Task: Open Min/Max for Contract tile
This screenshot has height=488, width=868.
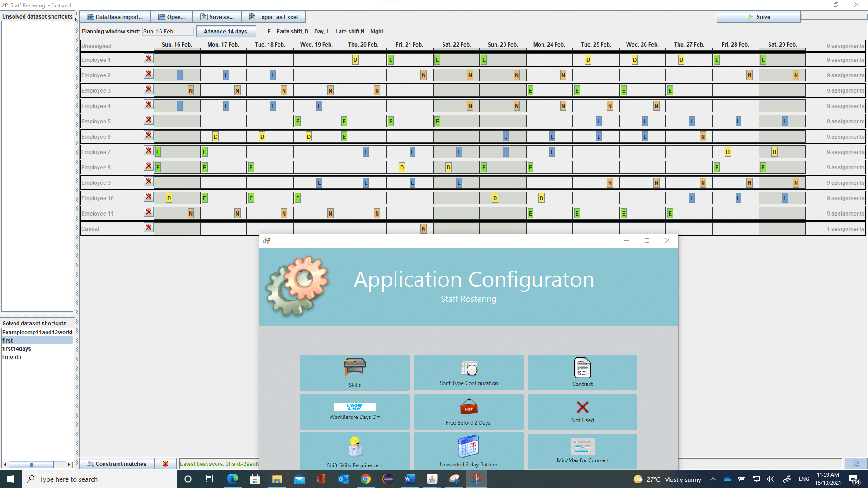Action: (x=582, y=451)
